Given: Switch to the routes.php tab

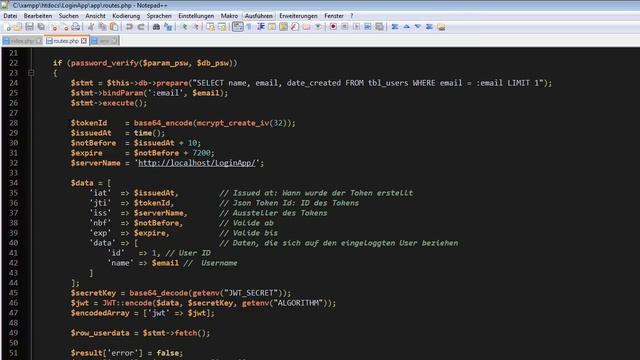Looking at the screenshot, I should tap(66, 41).
